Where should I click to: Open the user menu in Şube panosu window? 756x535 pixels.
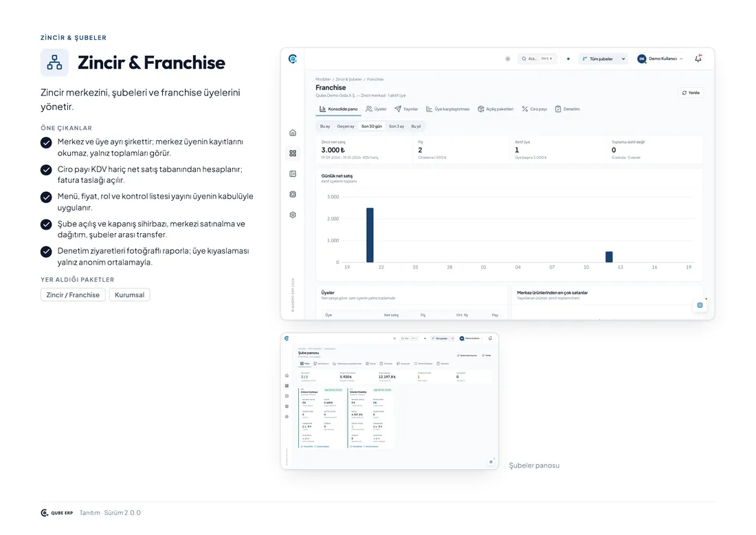coord(471,338)
